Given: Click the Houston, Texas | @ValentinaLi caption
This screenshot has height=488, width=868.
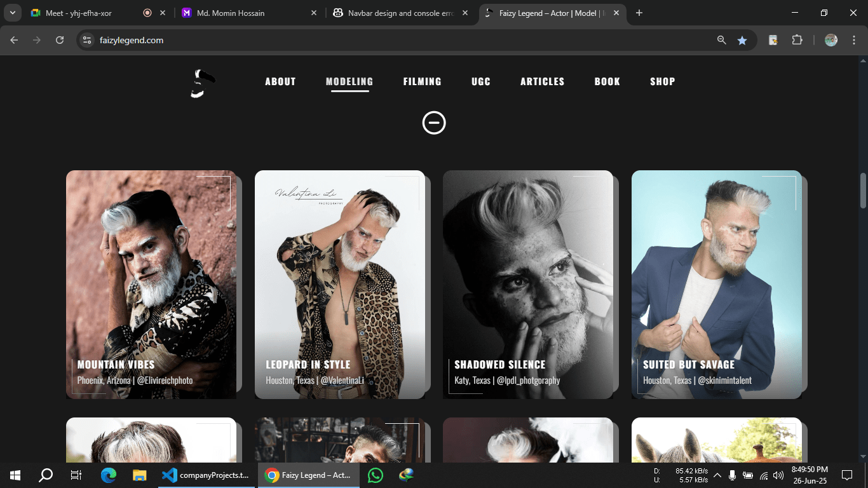Looking at the screenshot, I should [x=315, y=380].
